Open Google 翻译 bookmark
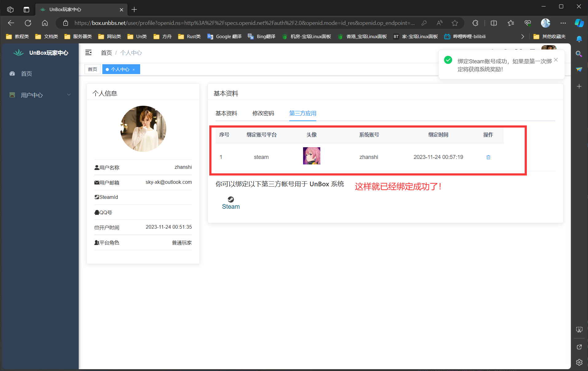Image resolution: width=588 pixels, height=371 pixels. 224,37
